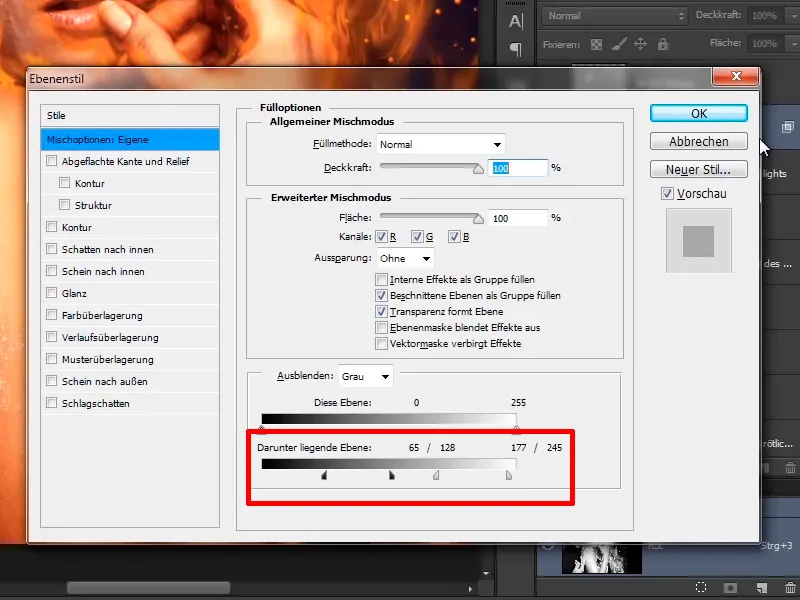Click the Fläche value field in dialog
The height and width of the screenshot is (600, 800).
518,218
